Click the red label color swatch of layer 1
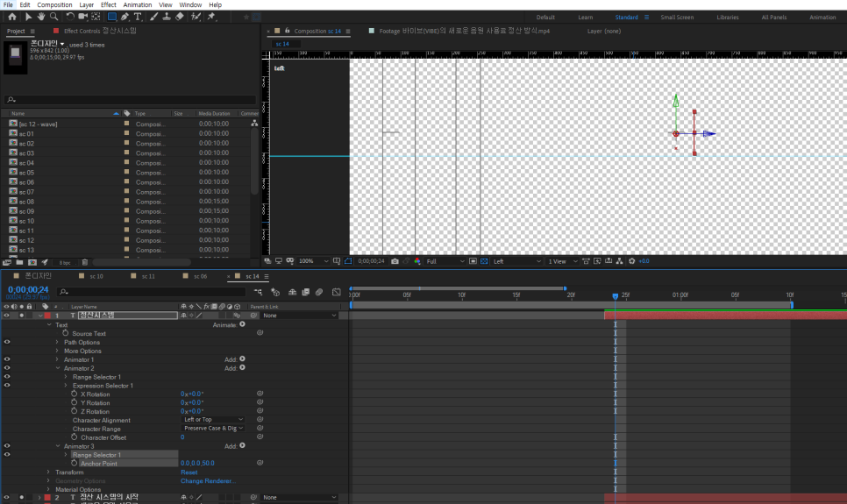The width and height of the screenshot is (847, 504). point(47,316)
